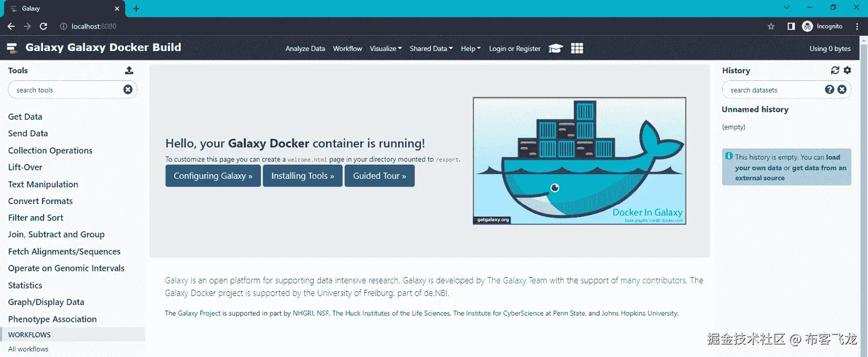The image size is (868, 357).
Task: Open the upload data icon in Tools panel
Action: click(129, 70)
